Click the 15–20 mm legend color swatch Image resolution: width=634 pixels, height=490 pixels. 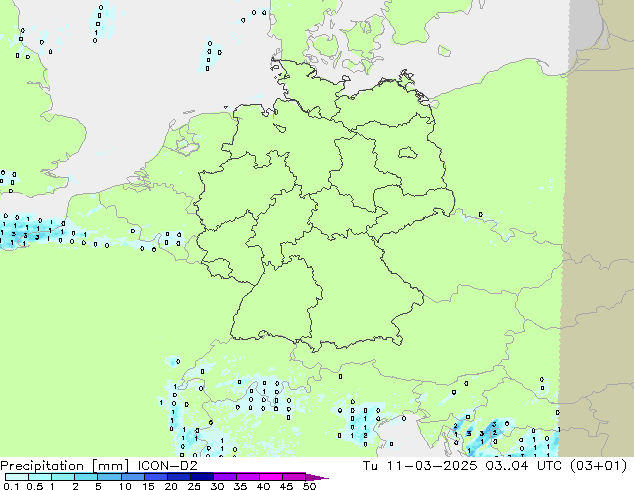click(155, 477)
